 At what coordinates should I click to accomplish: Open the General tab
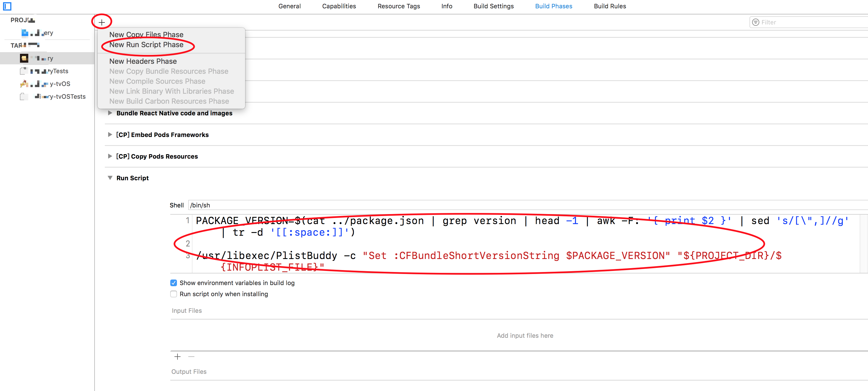289,6
